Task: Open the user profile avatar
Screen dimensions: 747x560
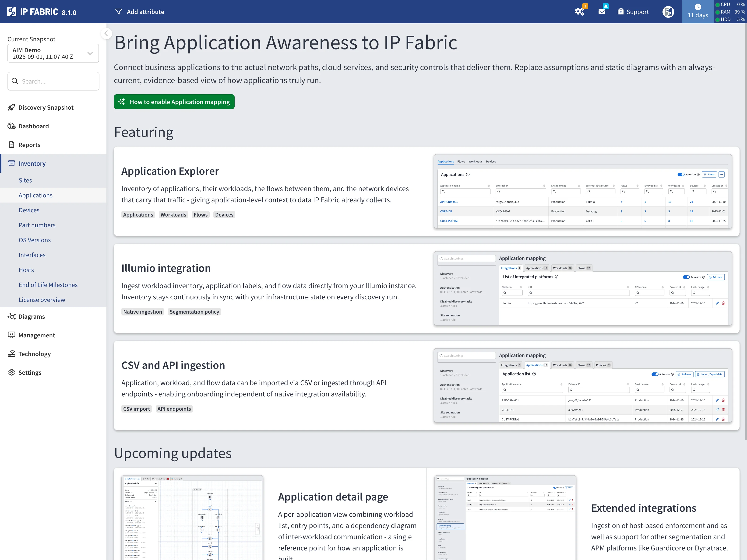Action: click(668, 12)
